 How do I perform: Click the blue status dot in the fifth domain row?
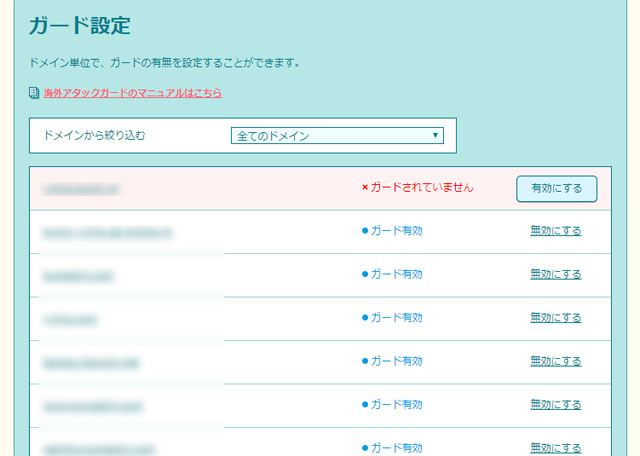coord(365,361)
